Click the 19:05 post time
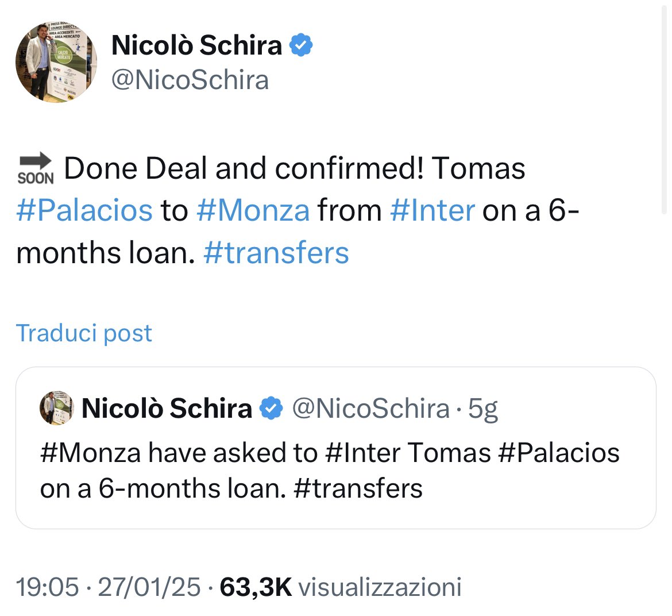Image resolution: width=672 pixels, height=616 pixels. coord(48,587)
